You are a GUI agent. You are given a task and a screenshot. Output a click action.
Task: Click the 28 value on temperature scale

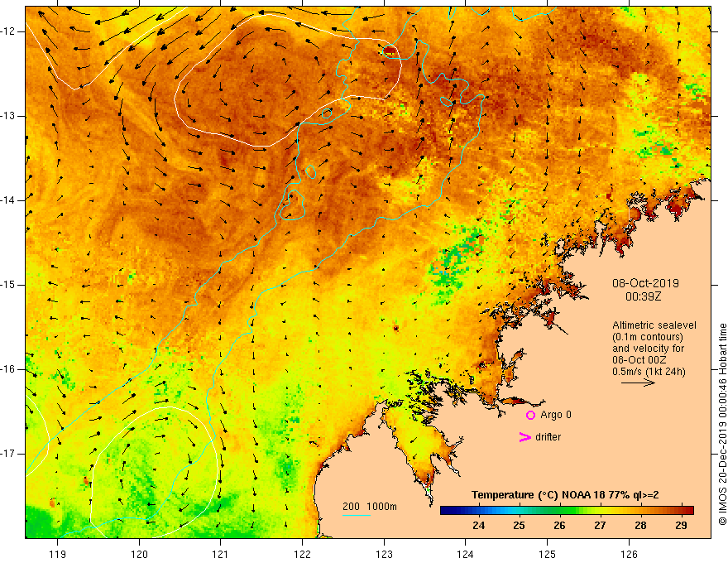click(x=640, y=526)
